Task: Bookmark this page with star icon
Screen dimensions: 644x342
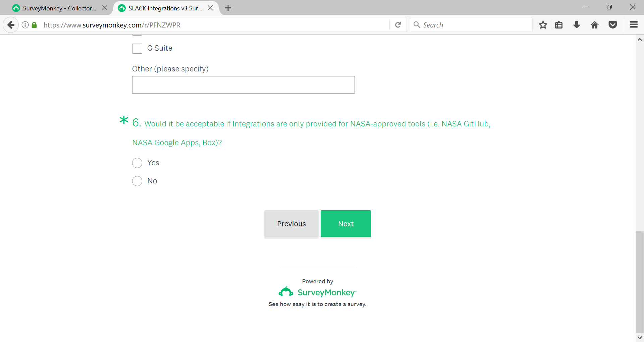Action: (543, 25)
